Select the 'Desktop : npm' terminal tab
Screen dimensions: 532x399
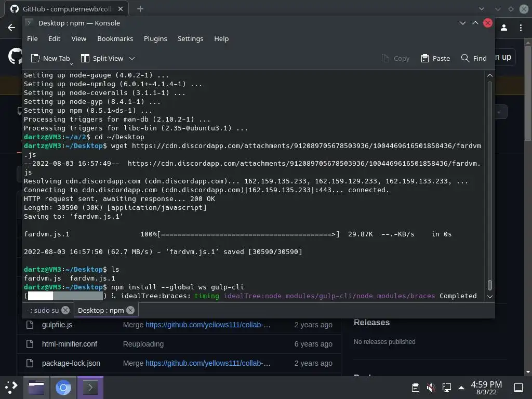(x=101, y=310)
